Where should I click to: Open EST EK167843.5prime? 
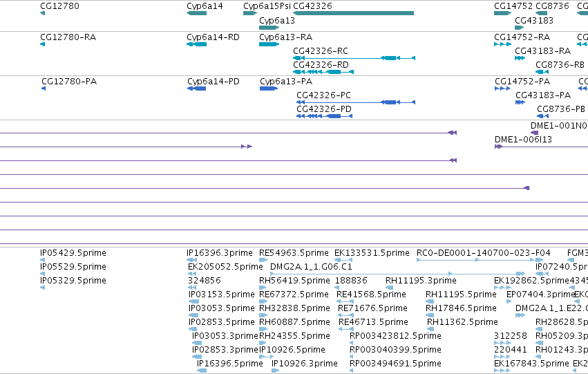pyautogui.click(x=531, y=364)
